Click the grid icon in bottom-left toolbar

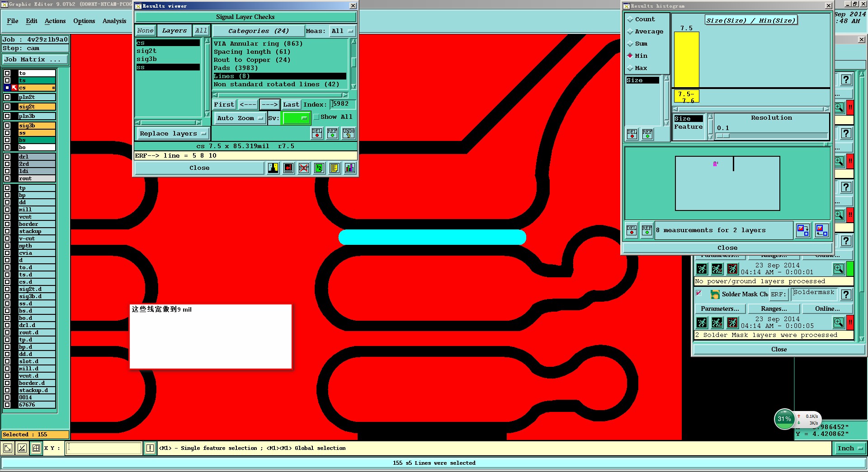[x=36, y=448]
